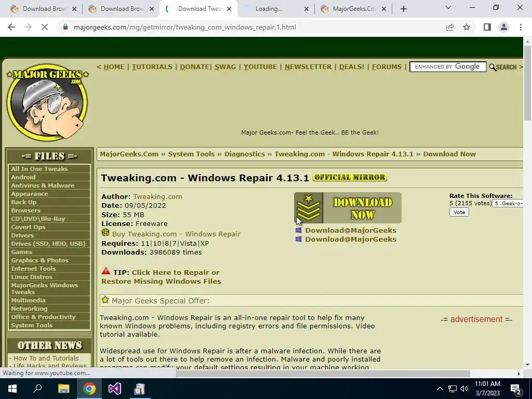Click the browser Back arrow

coord(11,27)
